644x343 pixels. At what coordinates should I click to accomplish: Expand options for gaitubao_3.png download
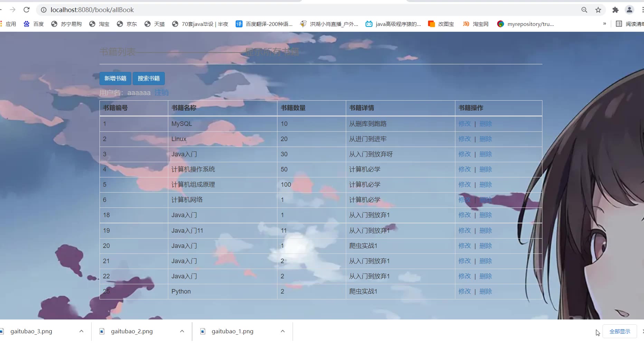(x=81, y=331)
